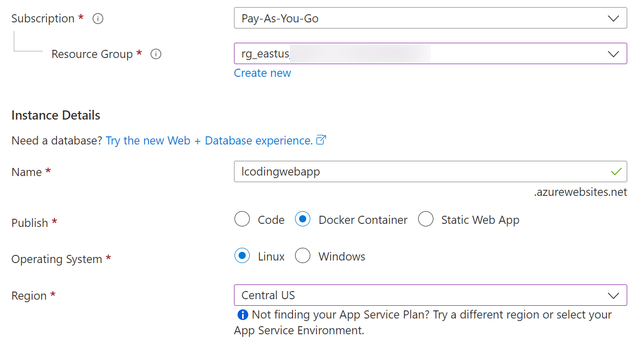Click the Operating System label
This screenshot has width=644, height=347.
pos(56,259)
